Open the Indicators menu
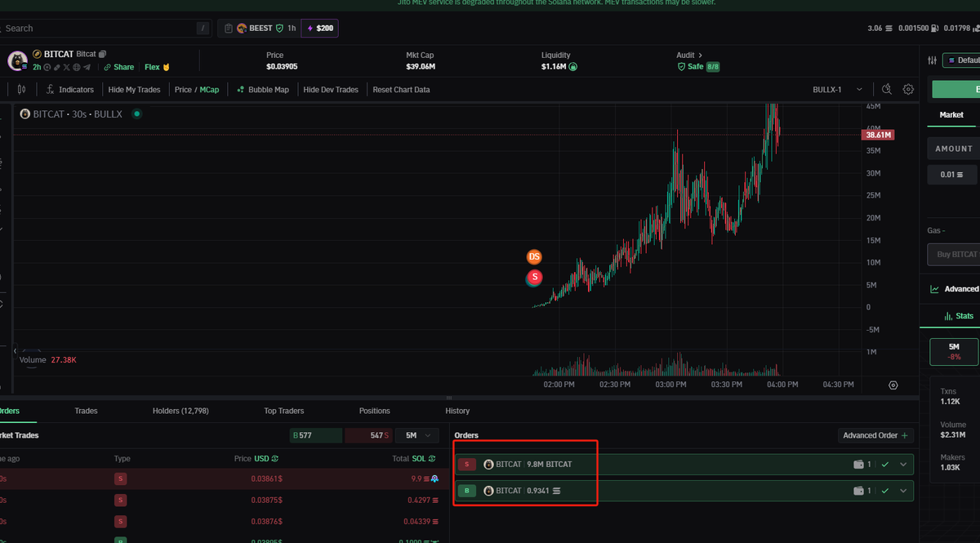This screenshot has height=543, width=980. [70, 90]
